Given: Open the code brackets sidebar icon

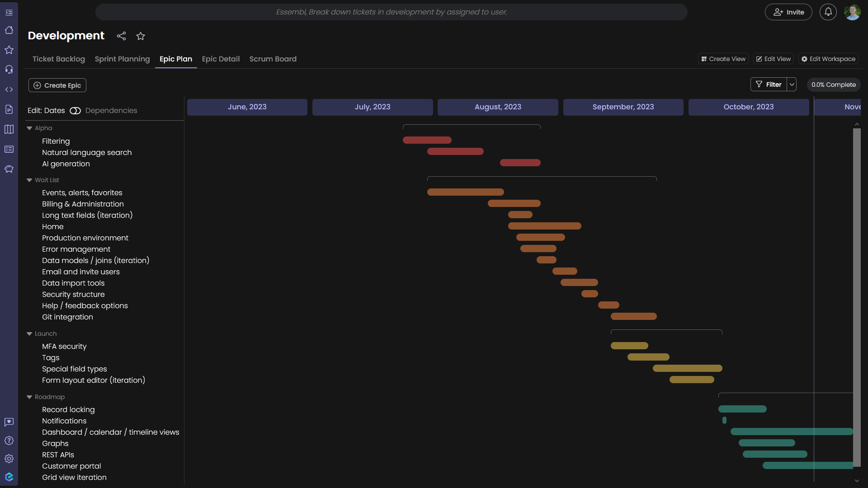Looking at the screenshot, I should (9, 89).
